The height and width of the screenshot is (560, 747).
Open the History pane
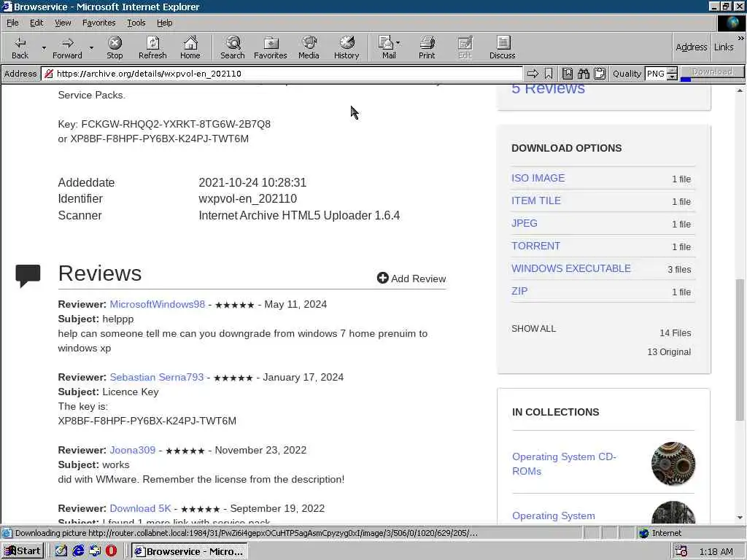click(x=347, y=47)
